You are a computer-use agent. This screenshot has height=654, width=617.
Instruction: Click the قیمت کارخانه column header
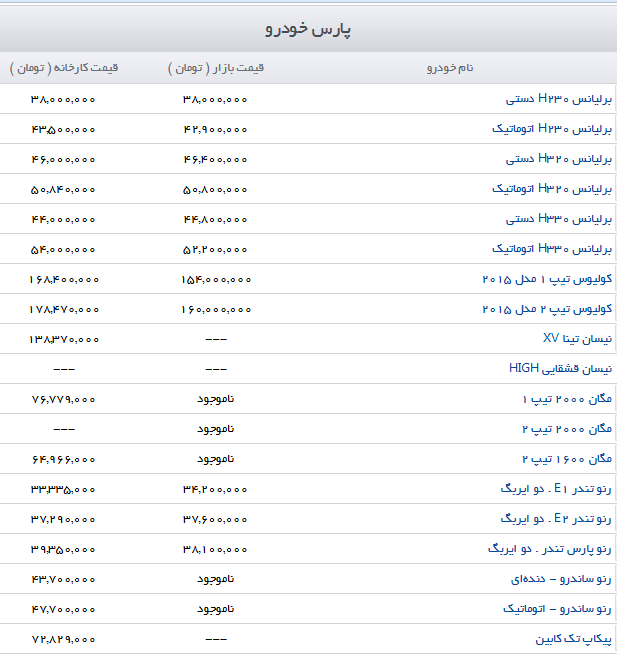(x=64, y=68)
